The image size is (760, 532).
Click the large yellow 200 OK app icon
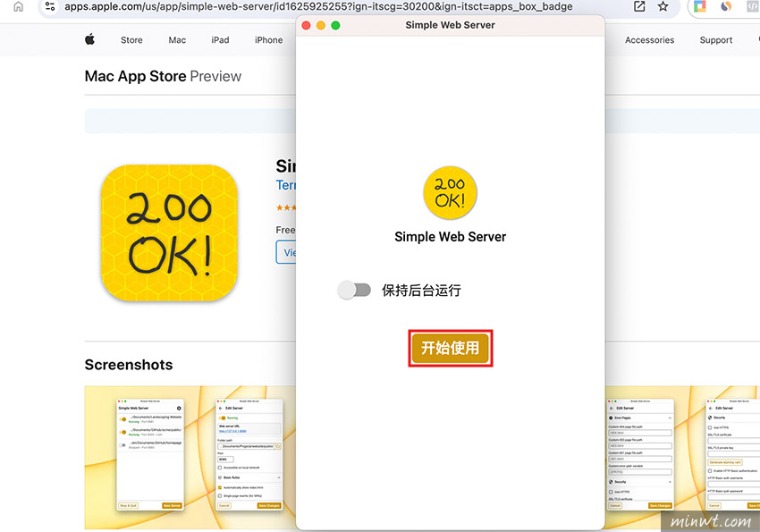169,232
